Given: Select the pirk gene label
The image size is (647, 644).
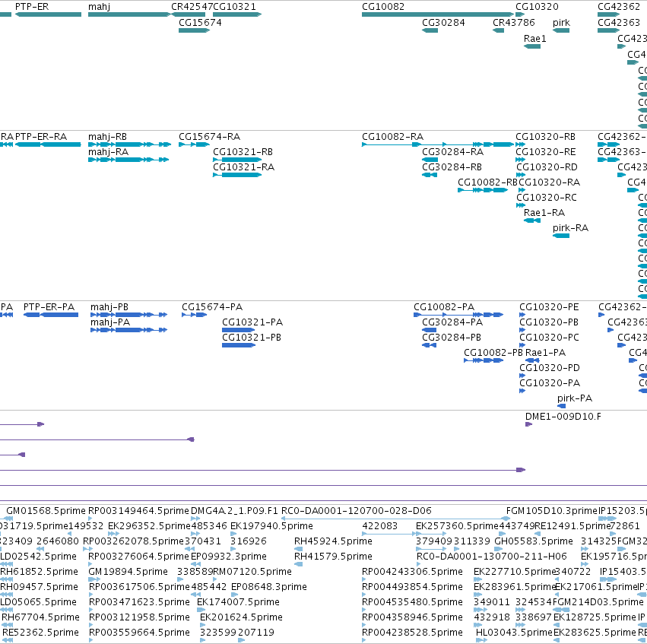Looking at the screenshot, I should click(561, 23).
